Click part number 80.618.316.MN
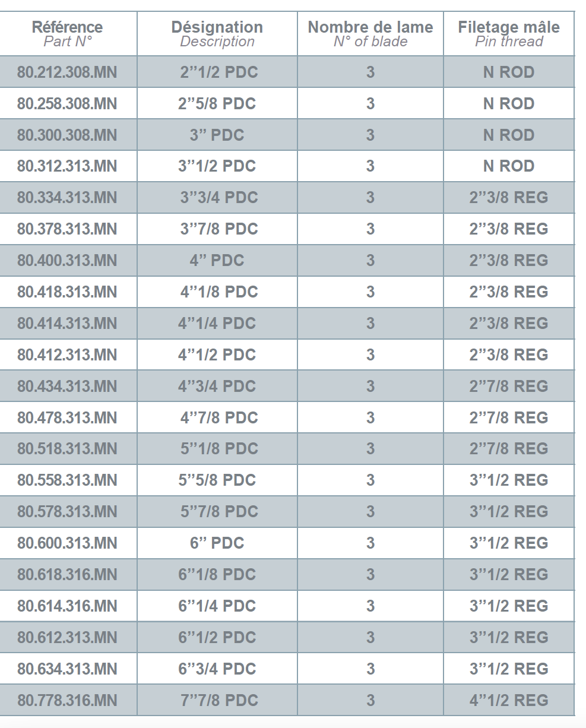 click(67, 575)
